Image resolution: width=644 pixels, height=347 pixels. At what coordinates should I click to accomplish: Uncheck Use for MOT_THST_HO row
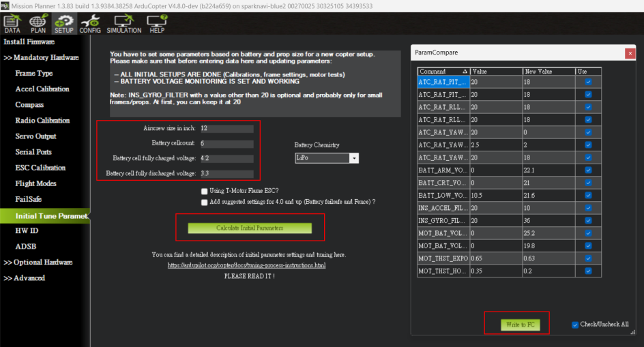[x=588, y=271]
